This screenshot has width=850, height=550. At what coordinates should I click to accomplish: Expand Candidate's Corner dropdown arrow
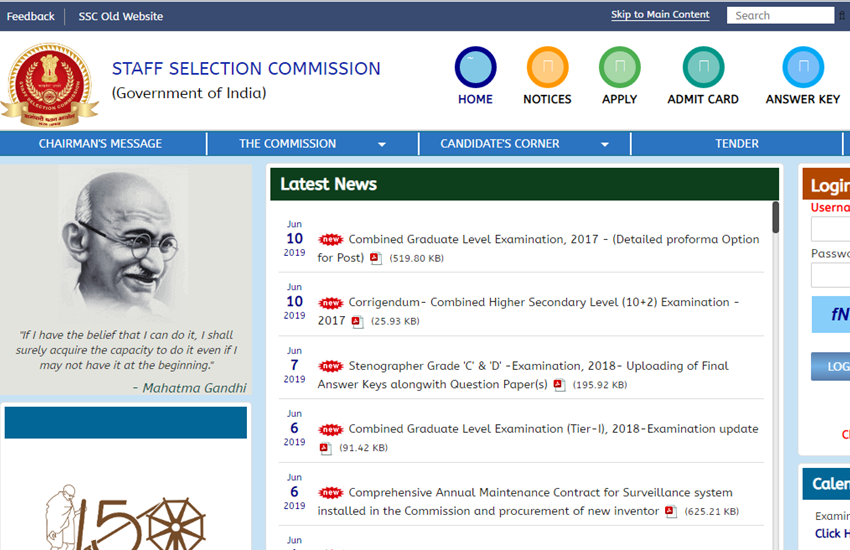pos(604,145)
